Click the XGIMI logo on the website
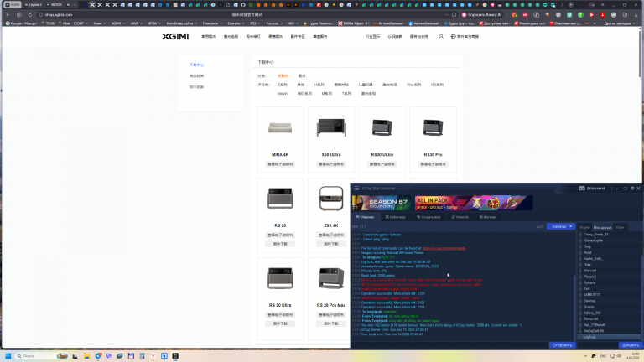The image size is (644, 362). (x=175, y=37)
